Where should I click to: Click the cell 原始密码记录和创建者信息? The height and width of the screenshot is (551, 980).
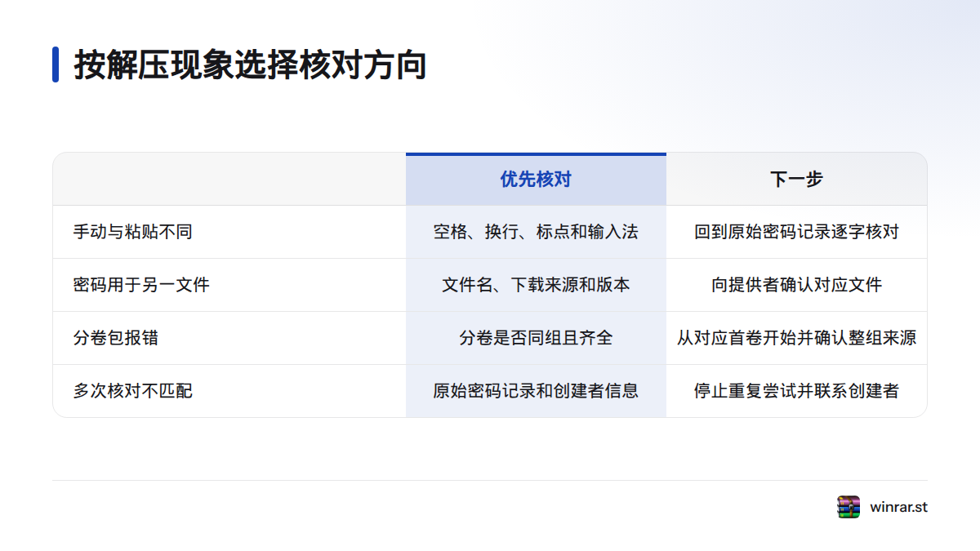[536, 391]
